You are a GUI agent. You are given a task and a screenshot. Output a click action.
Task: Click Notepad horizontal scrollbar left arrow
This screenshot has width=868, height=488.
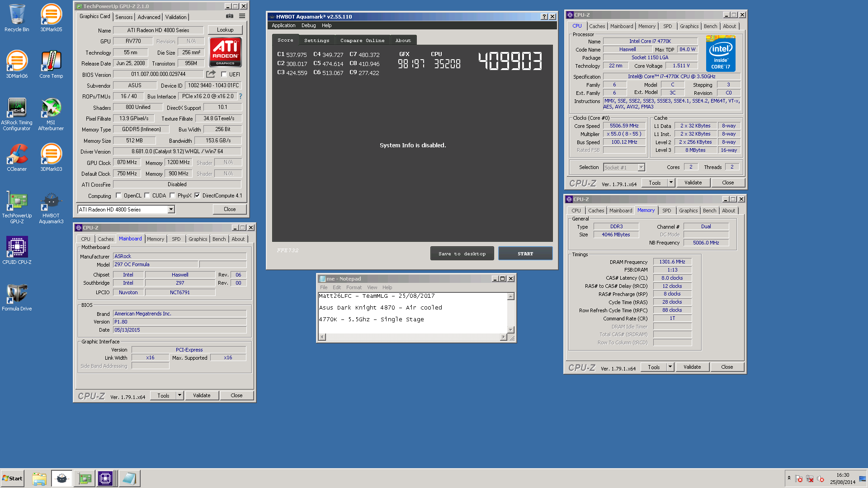click(x=322, y=337)
